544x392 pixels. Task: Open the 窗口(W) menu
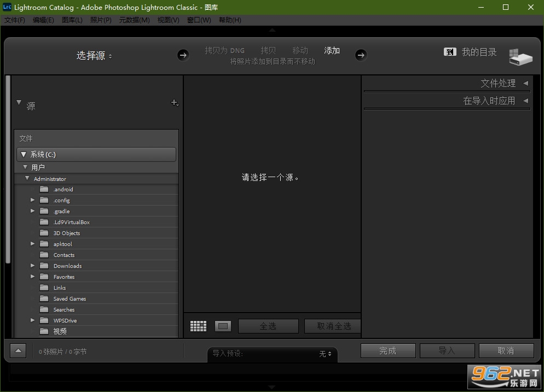199,20
